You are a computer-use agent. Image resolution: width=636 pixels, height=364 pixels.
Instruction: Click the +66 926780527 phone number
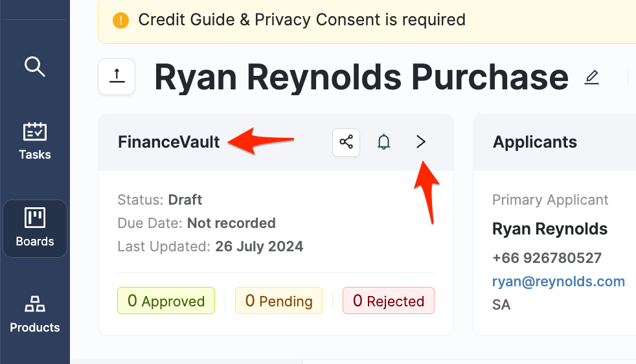pos(547,258)
